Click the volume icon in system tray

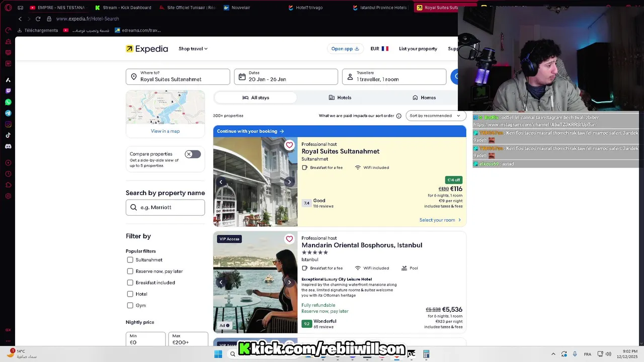[x=608, y=354]
